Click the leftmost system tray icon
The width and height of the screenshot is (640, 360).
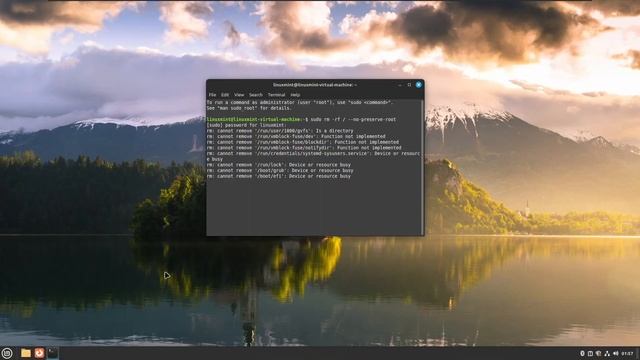[x=582, y=353]
